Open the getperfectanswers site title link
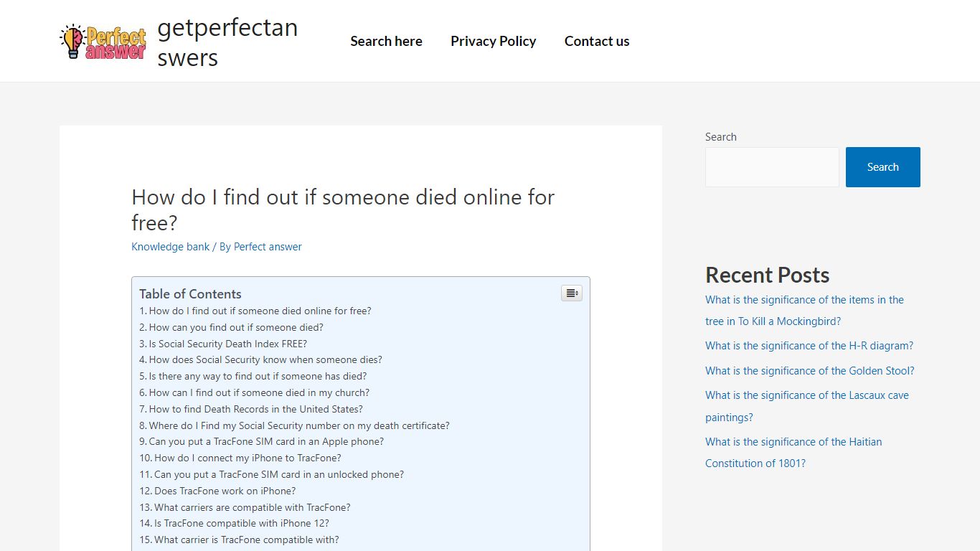Screen dimensions: 980x551 [x=227, y=42]
